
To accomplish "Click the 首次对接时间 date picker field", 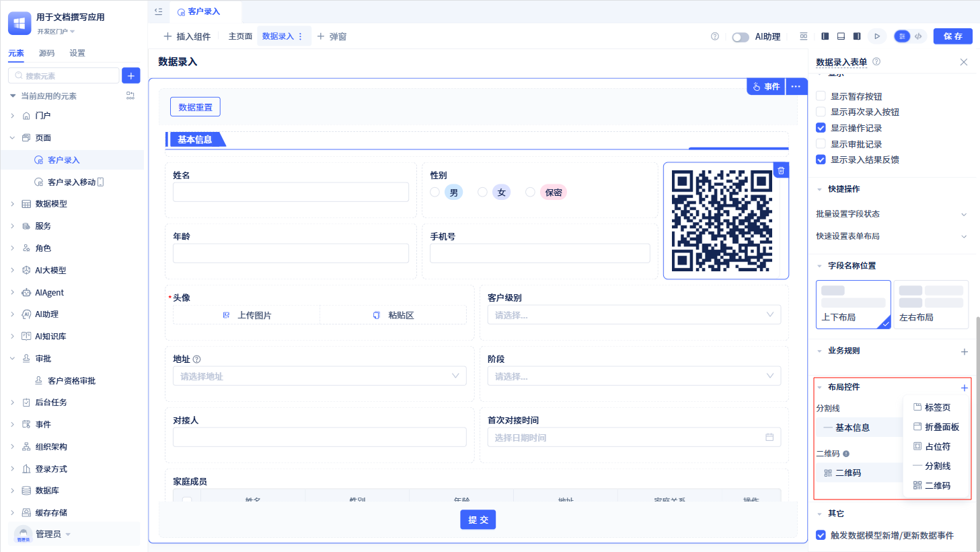I will [634, 438].
